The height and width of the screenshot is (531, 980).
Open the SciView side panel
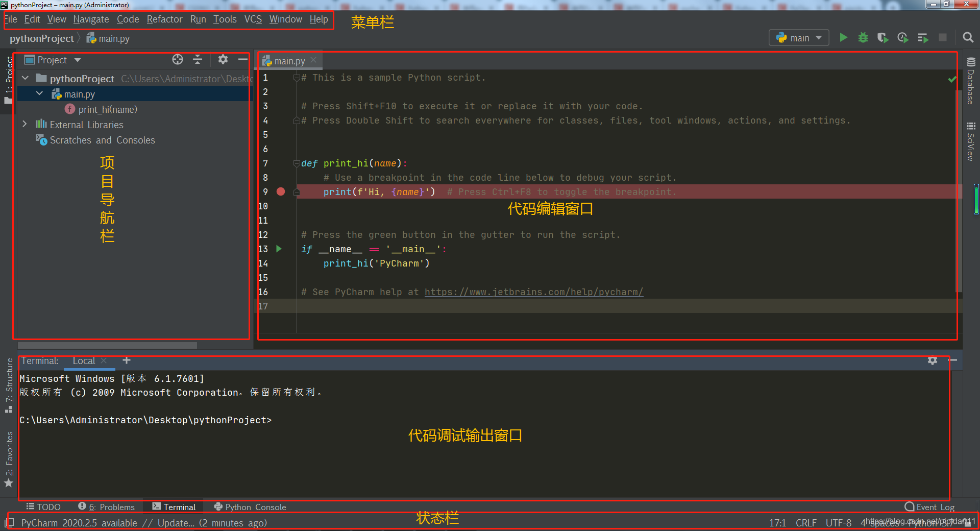pos(970,141)
